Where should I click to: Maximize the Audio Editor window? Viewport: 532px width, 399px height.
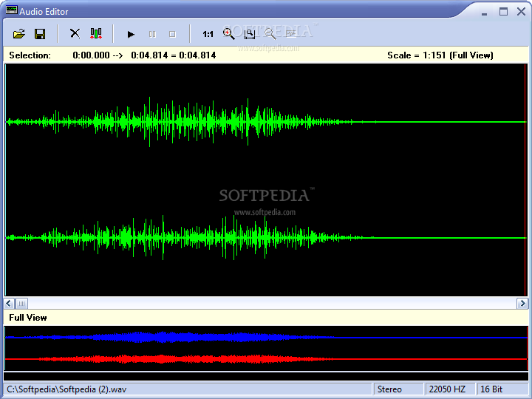(x=503, y=12)
